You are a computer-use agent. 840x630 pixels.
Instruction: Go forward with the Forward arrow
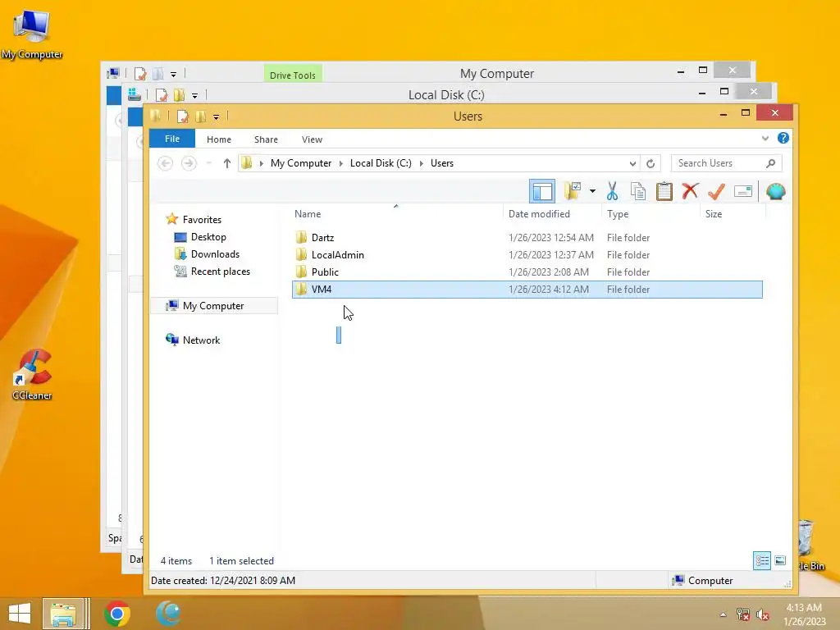(189, 163)
